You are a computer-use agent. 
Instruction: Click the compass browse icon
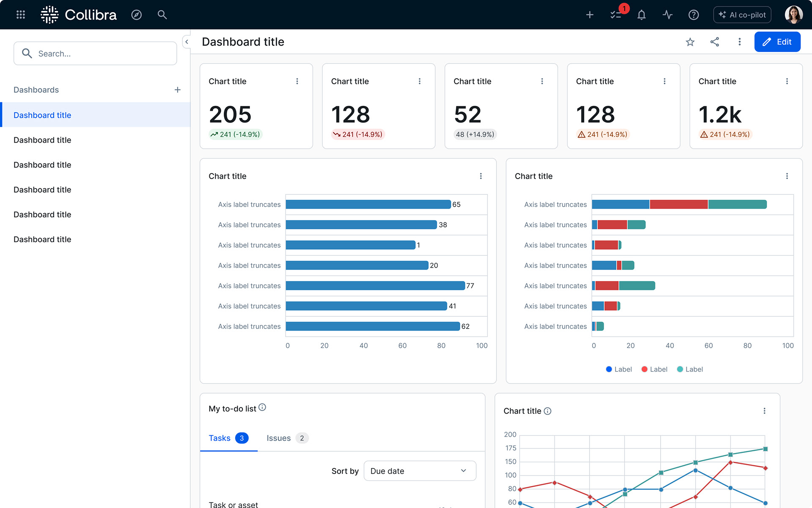(x=136, y=15)
